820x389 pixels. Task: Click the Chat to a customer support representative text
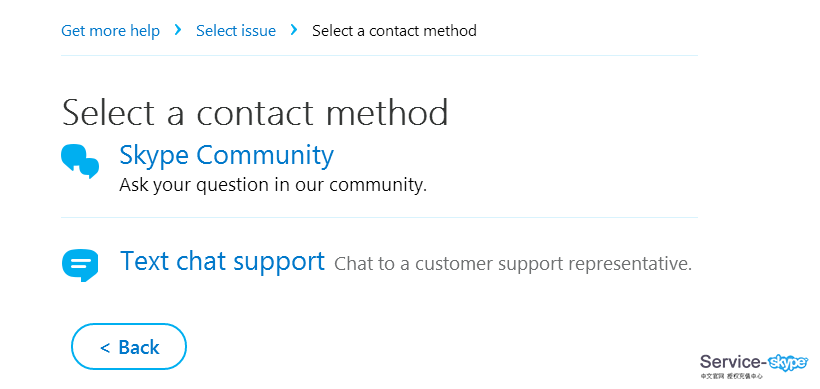513,264
